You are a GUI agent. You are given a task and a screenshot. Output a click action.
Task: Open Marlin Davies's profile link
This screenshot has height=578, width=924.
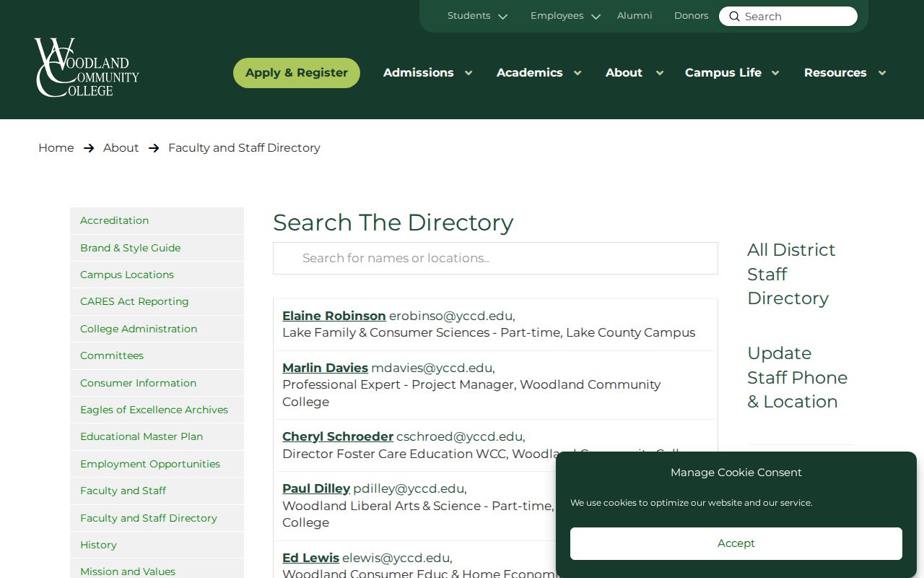point(325,368)
